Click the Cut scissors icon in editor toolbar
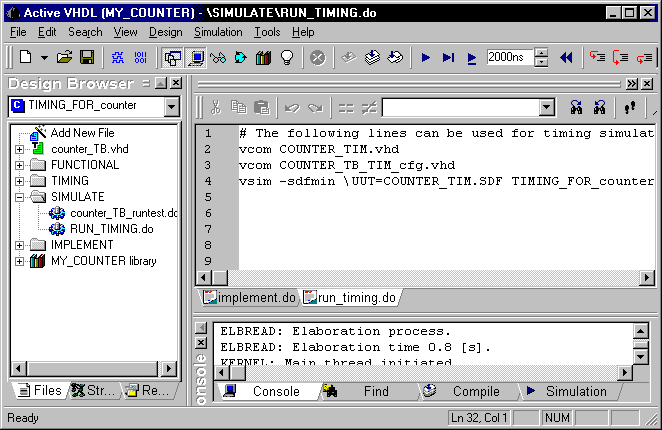 tap(215, 107)
